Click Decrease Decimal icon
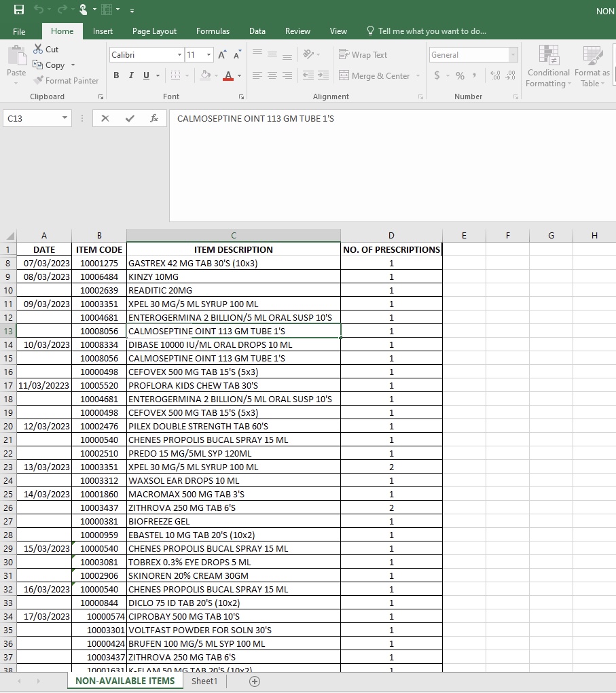 point(510,75)
